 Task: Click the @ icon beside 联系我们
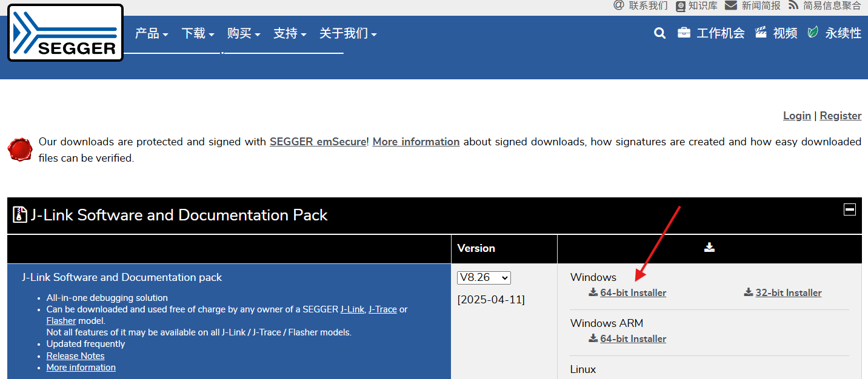point(619,5)
